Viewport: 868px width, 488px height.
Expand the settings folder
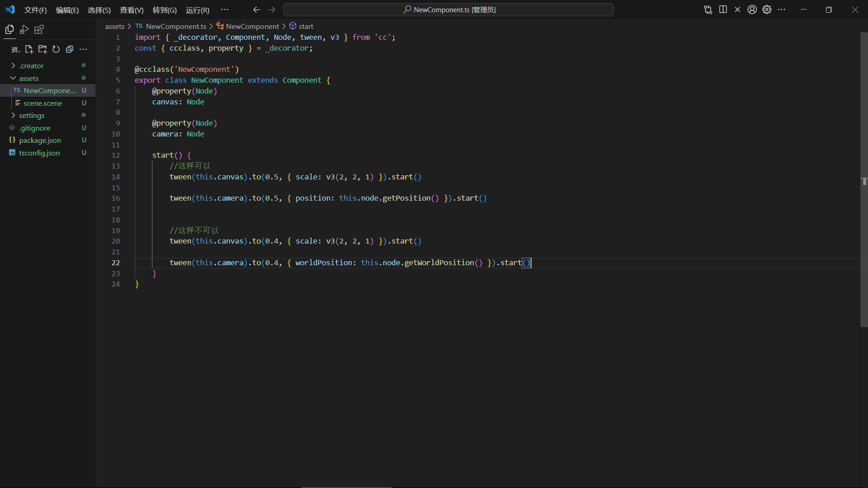(31, 115)
